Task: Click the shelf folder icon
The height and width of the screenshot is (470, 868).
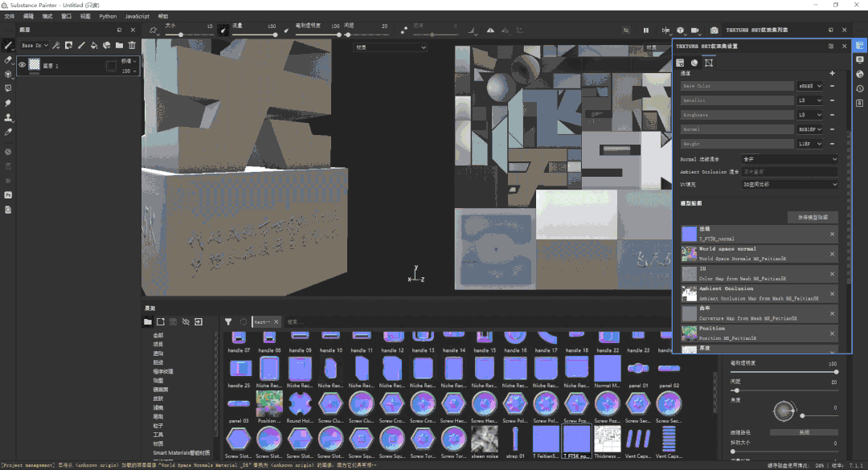Action: [148, 321]
